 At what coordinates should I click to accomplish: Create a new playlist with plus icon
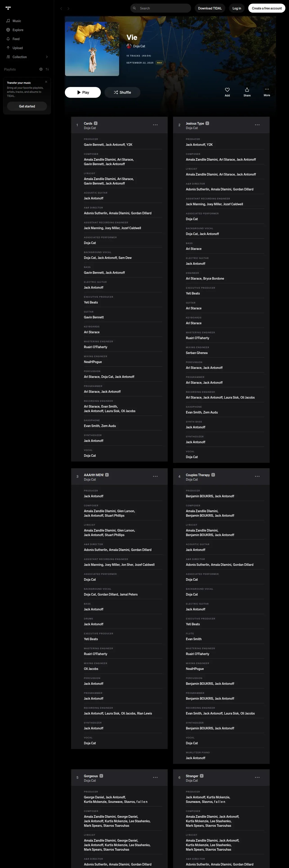click(41, 69)
